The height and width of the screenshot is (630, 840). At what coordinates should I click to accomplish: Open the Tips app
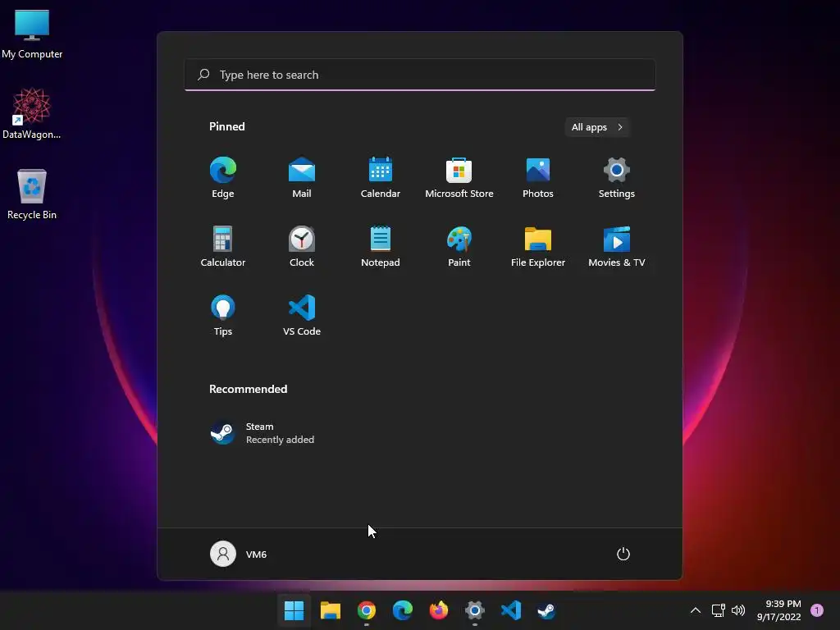coord(223,316)
